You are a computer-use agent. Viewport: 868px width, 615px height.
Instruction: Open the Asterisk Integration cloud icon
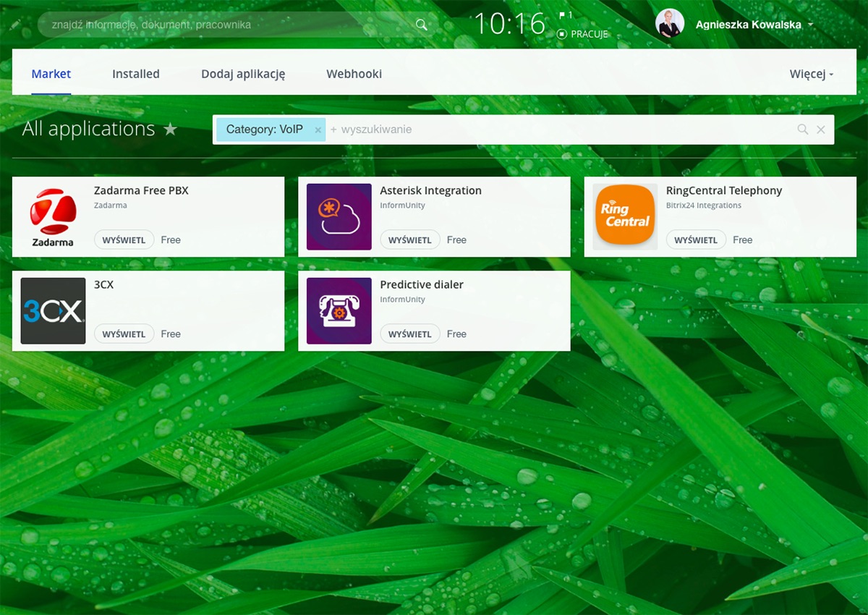coord(339,217)
